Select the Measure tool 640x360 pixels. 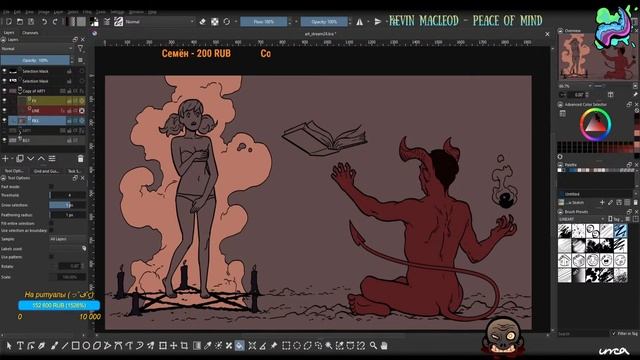pos(263,346)
